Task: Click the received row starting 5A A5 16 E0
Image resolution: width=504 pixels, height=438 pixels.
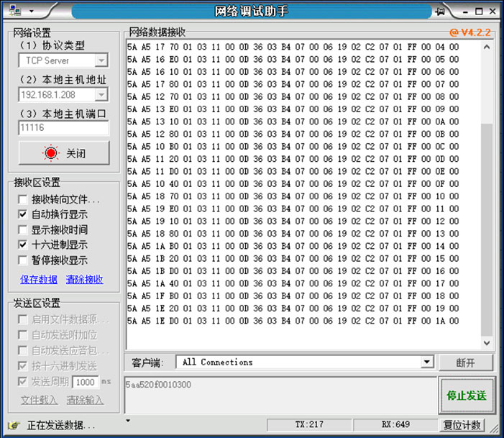Action: tap(293, 59)
